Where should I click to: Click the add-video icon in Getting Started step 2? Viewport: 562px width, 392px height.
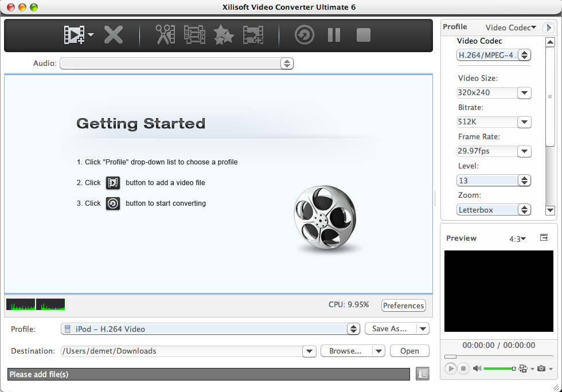pyautogui.click(x=113, y=183)
